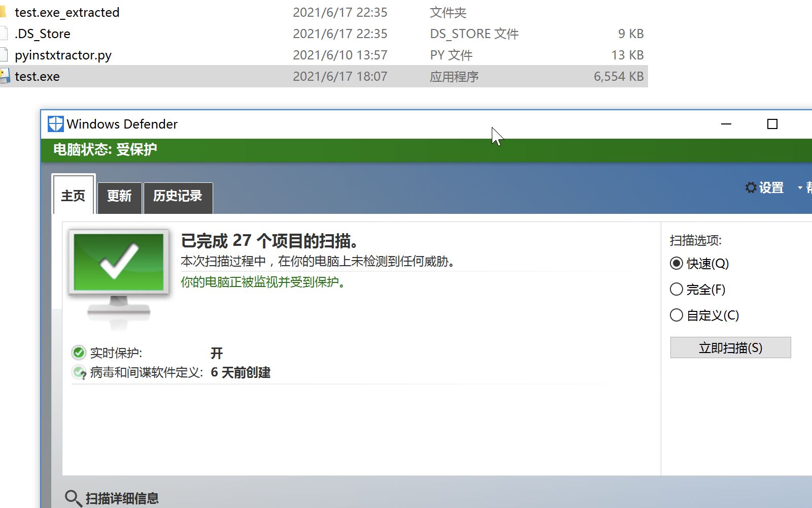812x508 pixels.
Task: Select the pyinstxtractor.py file name
Action: click(63, 55)
